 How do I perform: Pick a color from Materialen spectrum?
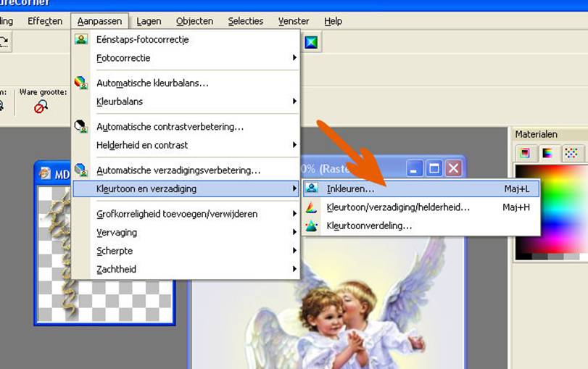pos(551,208)
